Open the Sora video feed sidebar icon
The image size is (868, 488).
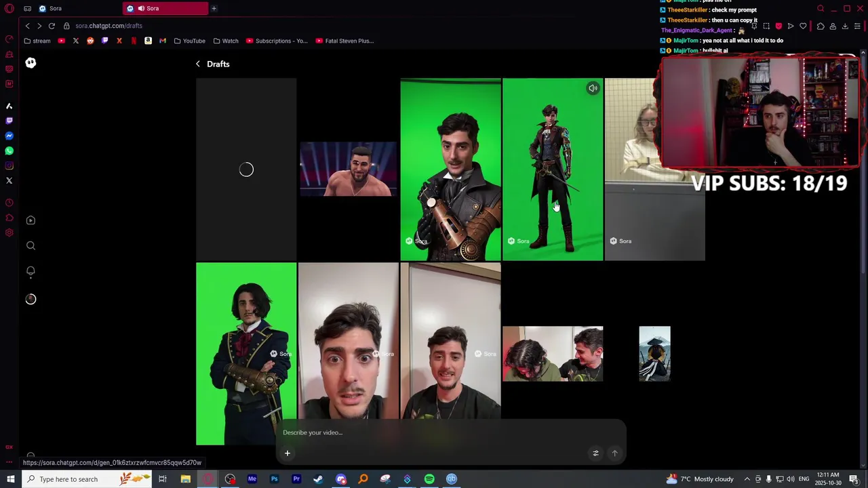pos(31,220)
